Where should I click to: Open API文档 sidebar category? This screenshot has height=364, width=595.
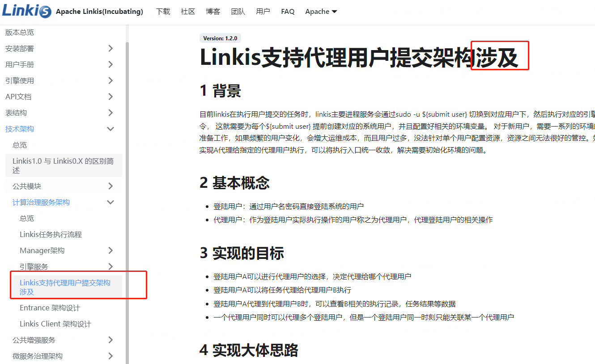[18, 97]
